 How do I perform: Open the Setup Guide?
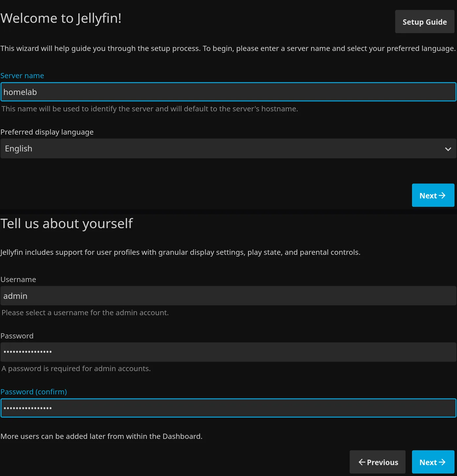click(424, 22)
